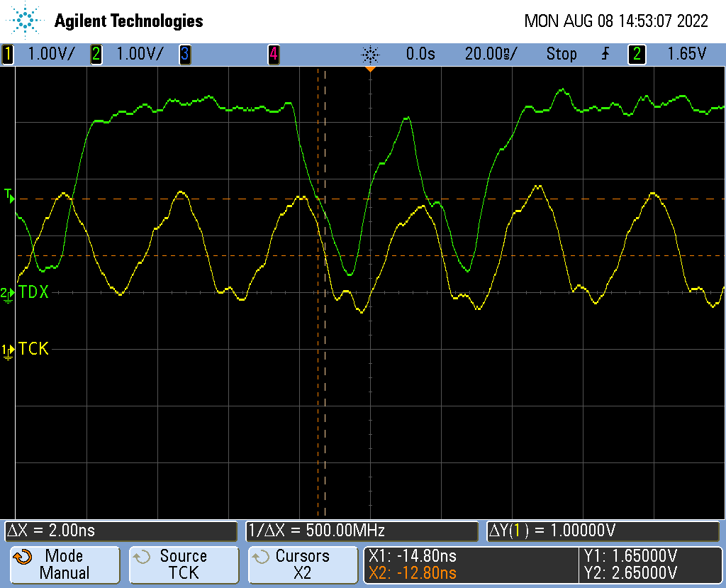This screenshot has width=726, height=588.
Task: Click the Agilent Technologies starburst logo
Action: [26, 21]
